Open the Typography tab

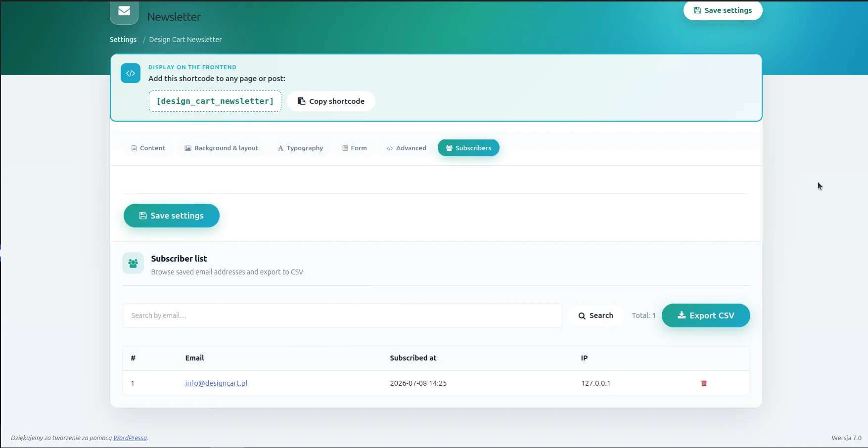click(x=300, y=148)
